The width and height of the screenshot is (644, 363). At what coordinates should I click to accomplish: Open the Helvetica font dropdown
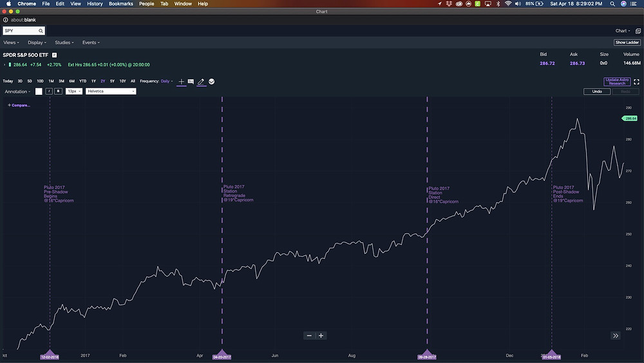coord(111,92)
